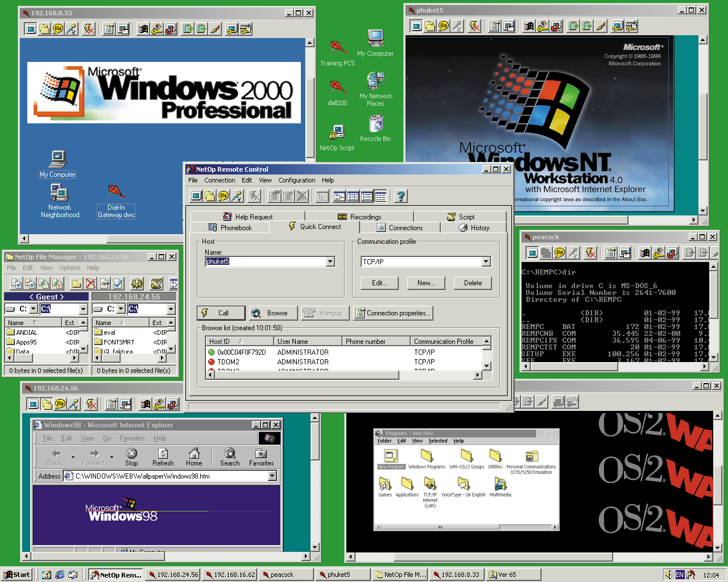Click Delete communication profile button
Image resolution: width=728 pixels, height=582 pixels.
pyautogui.click(x=473, y=283)
